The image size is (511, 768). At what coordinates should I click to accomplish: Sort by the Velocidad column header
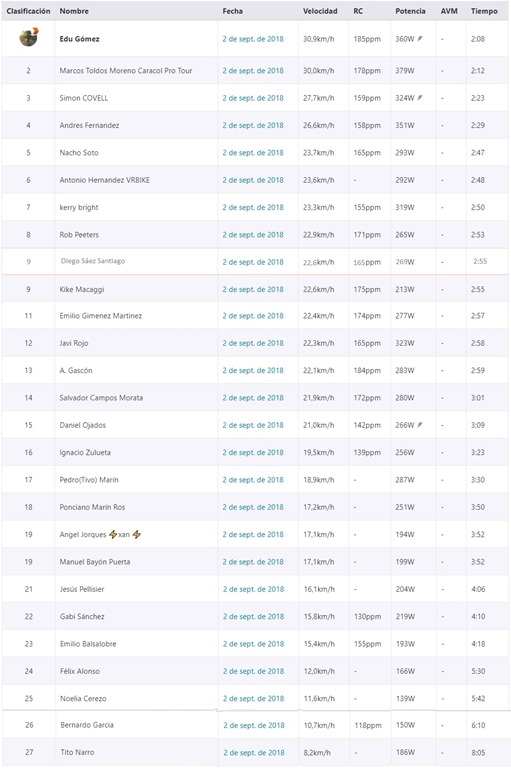click(320, 11)
